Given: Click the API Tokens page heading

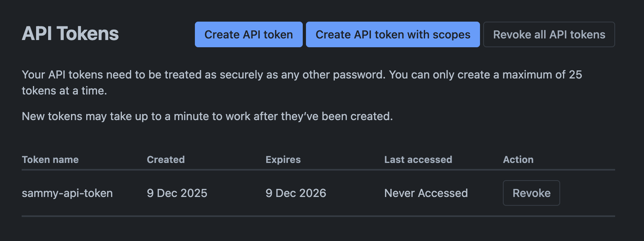Looking at the screenshot, I should [70, 34].
